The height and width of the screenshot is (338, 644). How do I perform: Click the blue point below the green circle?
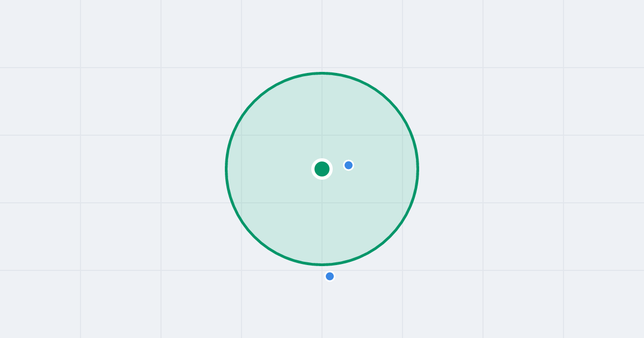click(330, 276)
